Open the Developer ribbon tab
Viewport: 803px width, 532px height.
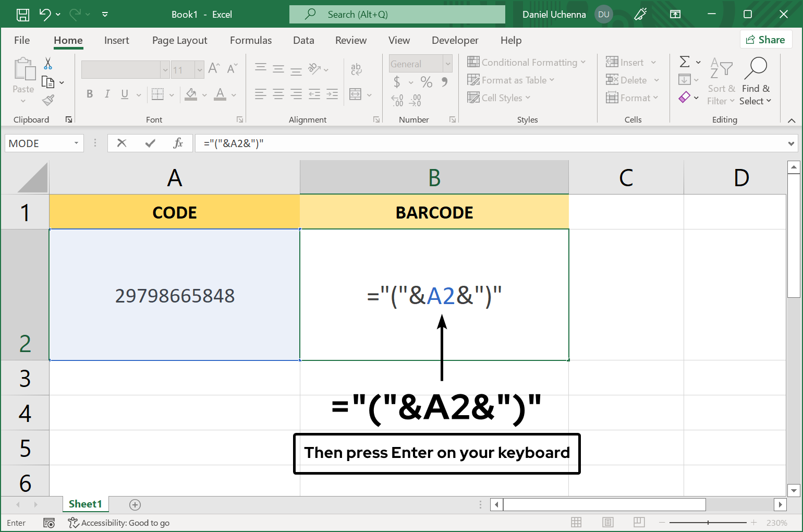click(x=455, y=40)
